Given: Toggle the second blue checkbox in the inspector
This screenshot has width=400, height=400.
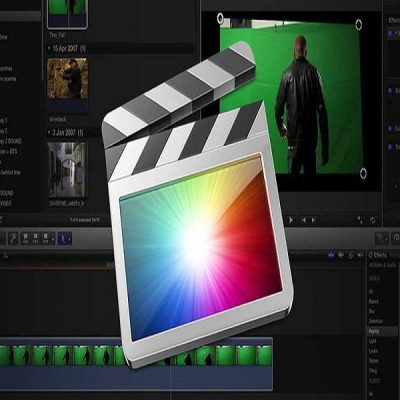Looking at the screenshot, I should pyautogui.click(x=390, y=90).
